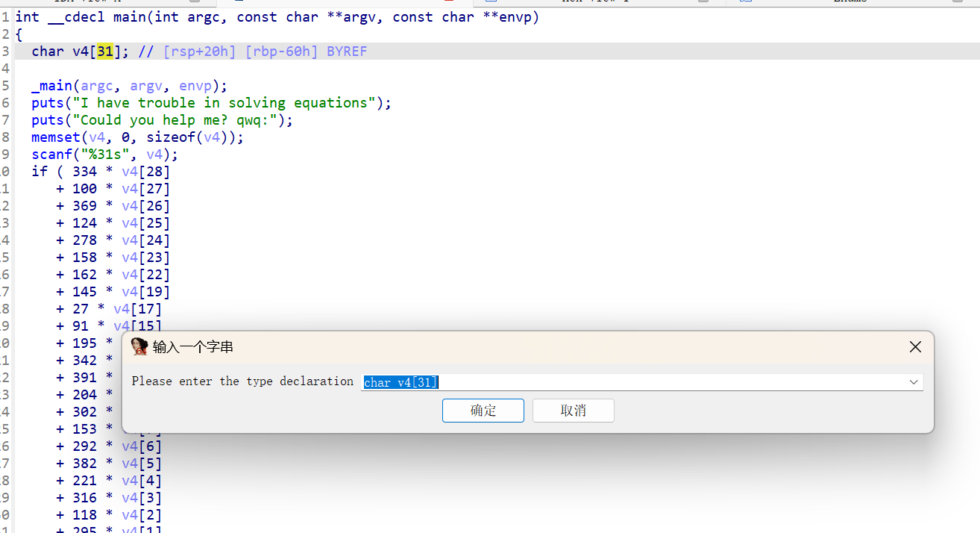Viewport: 980px width, 533px height.
Task: Confirm the declaration with 确定 button
Action: [x=483, y=411]
